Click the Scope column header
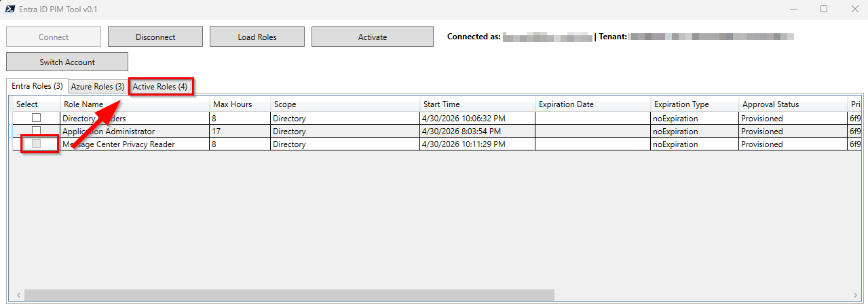Image resolution: width=868 pixels, height=305 pixels. pyautogui.click(x=345, y=104)
